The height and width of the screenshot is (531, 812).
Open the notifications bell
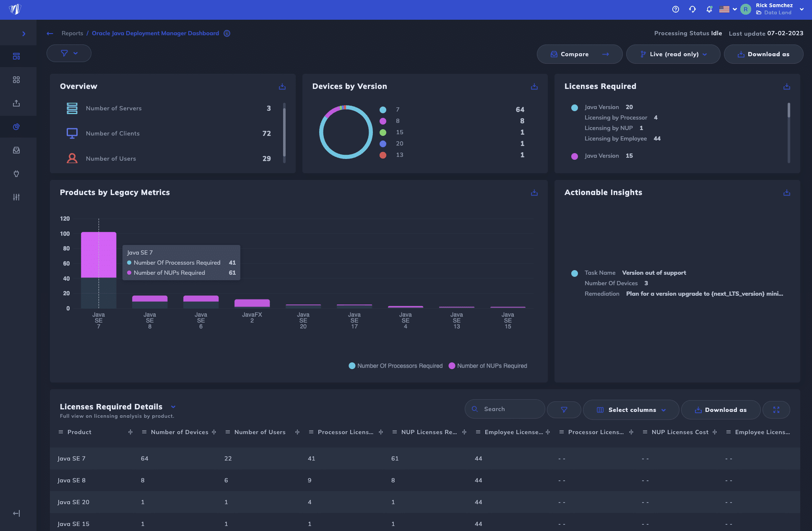pyautogui.click(x=709, y=9)
